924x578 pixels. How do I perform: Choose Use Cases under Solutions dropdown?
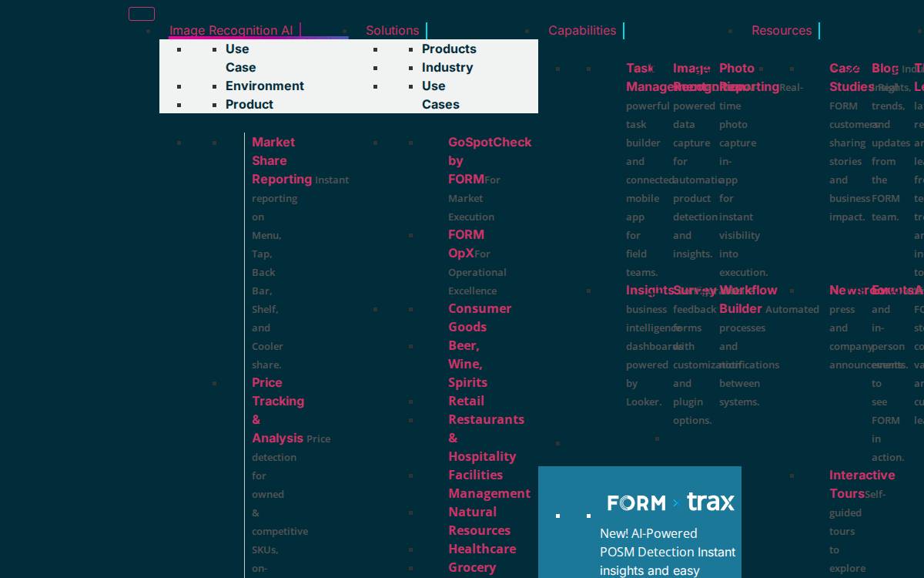click(440, 95)
